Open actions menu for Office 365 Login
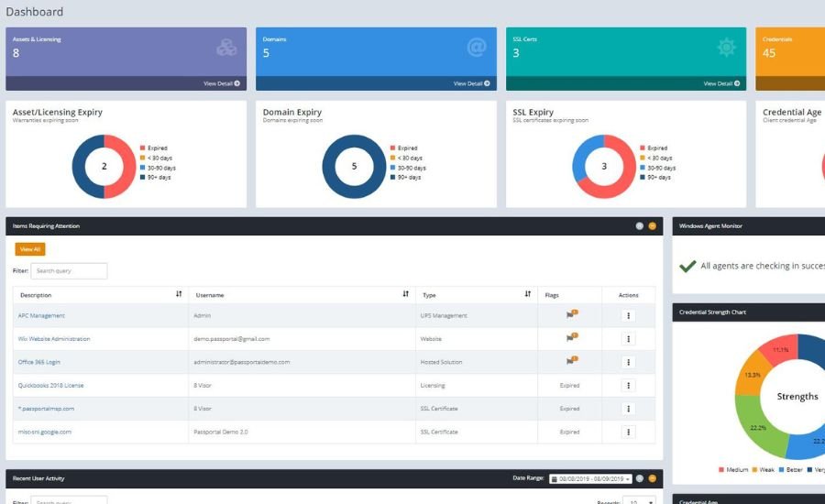Screen dimensions: 825x504 [x=628, y=362]
